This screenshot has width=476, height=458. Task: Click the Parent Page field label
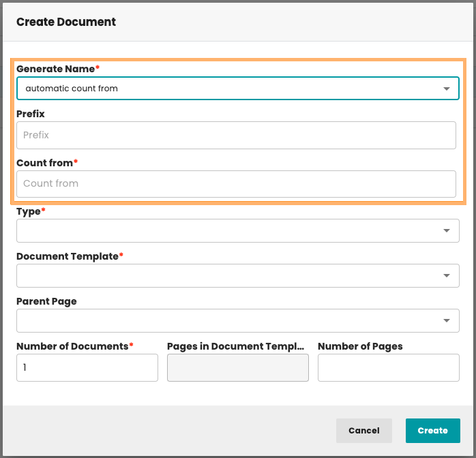46,301
